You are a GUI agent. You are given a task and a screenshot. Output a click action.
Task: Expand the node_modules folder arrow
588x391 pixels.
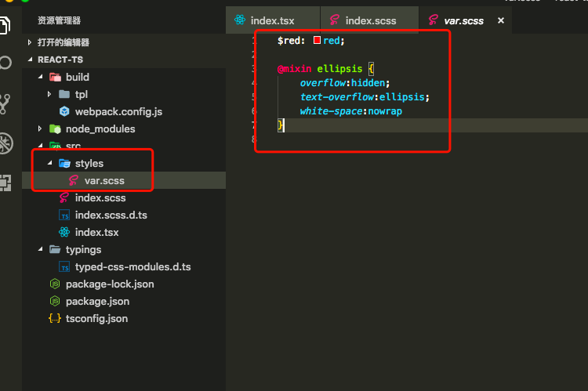(40, 129)
